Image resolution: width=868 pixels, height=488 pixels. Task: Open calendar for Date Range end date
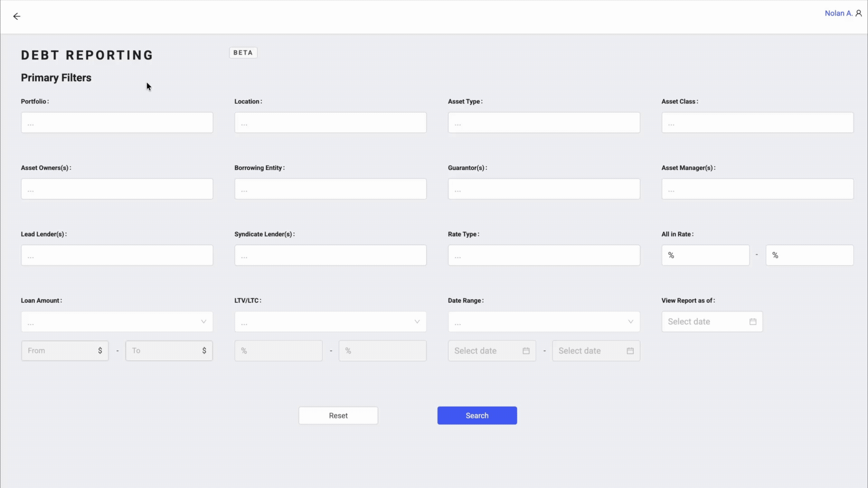(630, 351)
